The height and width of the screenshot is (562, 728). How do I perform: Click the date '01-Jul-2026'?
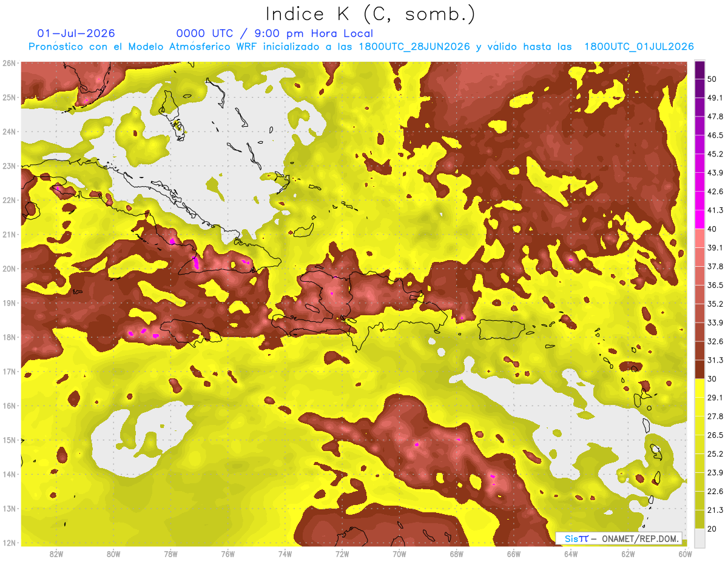pyautogui.click(x=76, y=33)
